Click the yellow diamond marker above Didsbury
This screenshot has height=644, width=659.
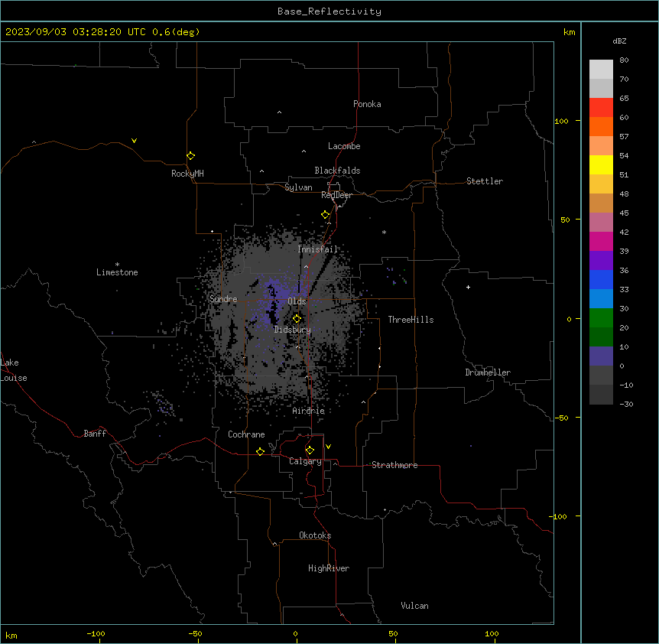pos(297,318)
